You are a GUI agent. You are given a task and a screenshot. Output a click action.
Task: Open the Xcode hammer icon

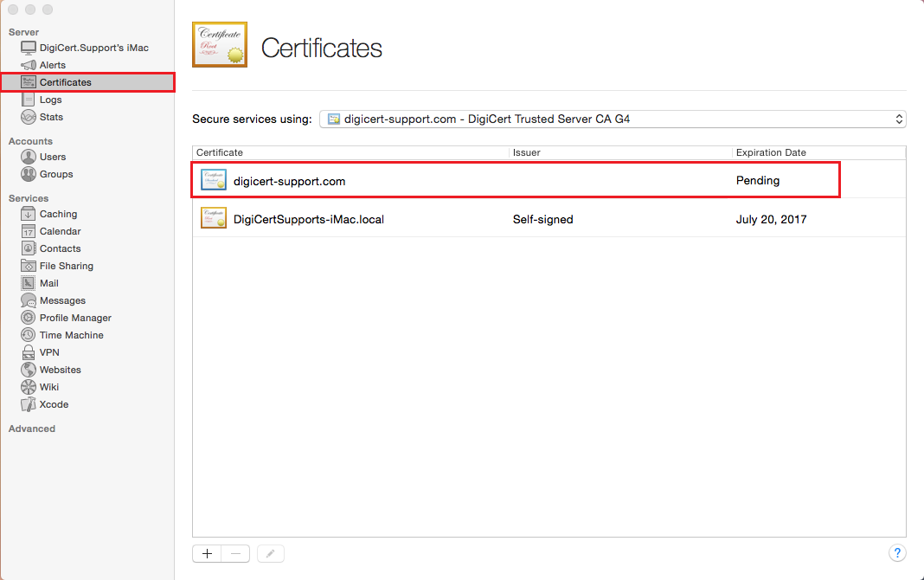pos(29,404)
